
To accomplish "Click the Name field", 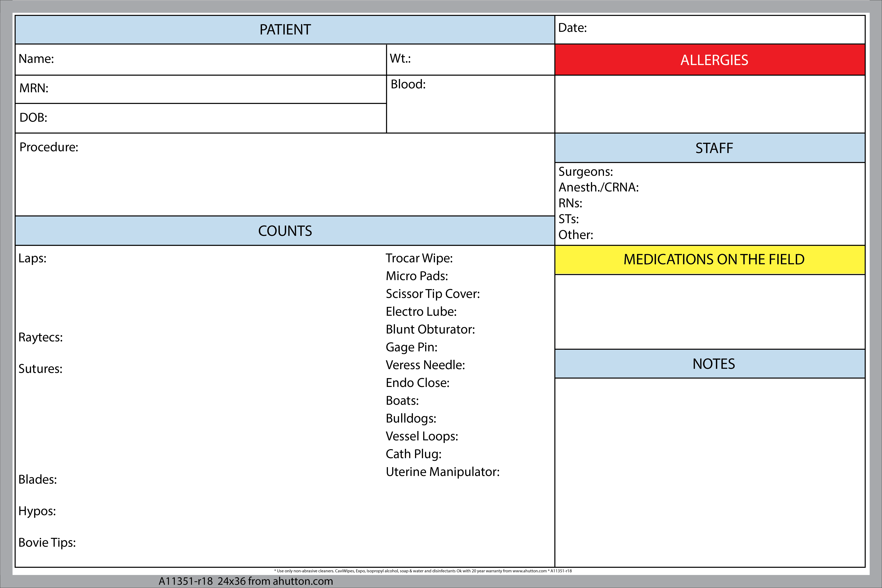I will click(201, 60).
